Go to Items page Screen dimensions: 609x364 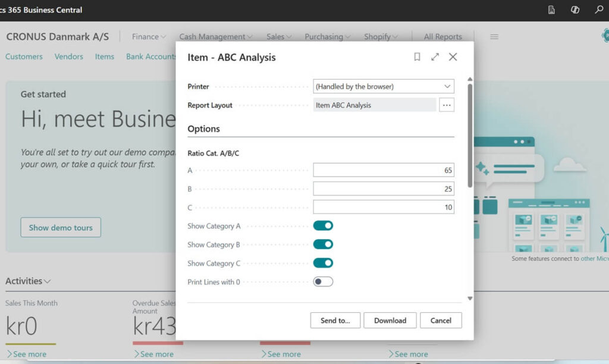point(105,57)
